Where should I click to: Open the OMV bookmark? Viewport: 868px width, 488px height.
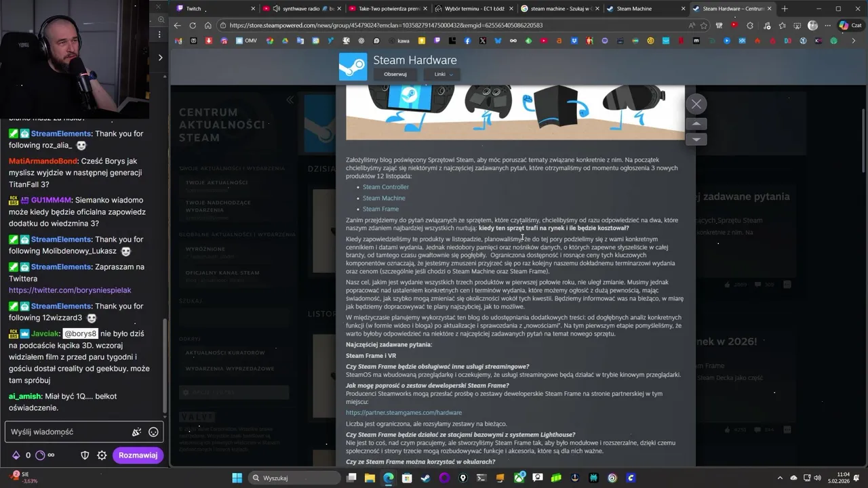tap(246, 41)
